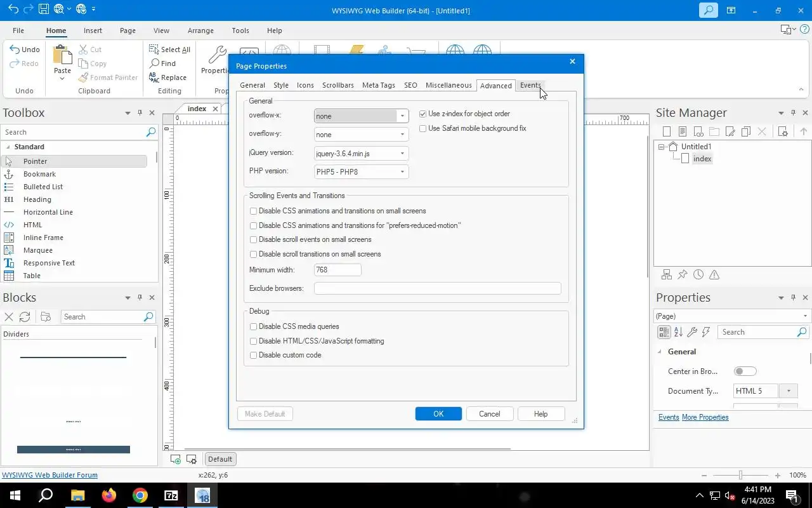Check Disable scroll transitions on small screens
This screenshot has width=812, height=508.
tap(253, 254)
